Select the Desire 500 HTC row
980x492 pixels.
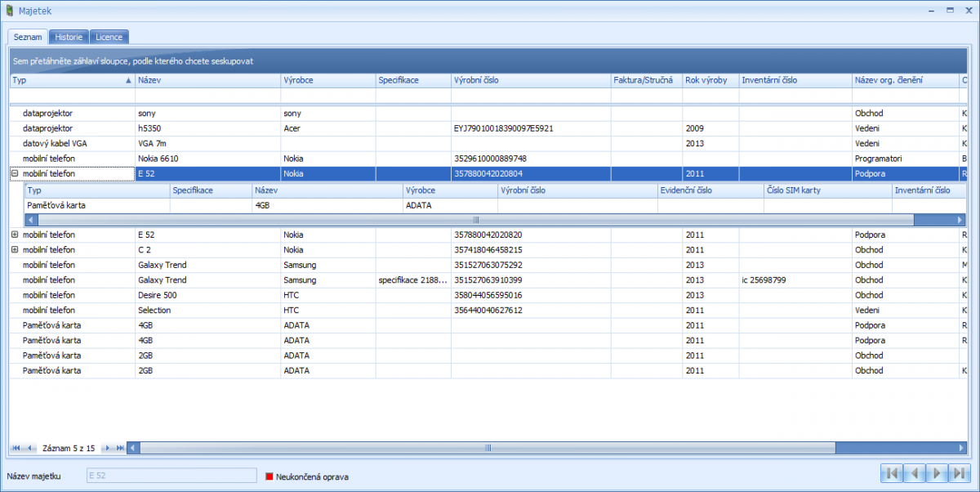tap(327, 295)
